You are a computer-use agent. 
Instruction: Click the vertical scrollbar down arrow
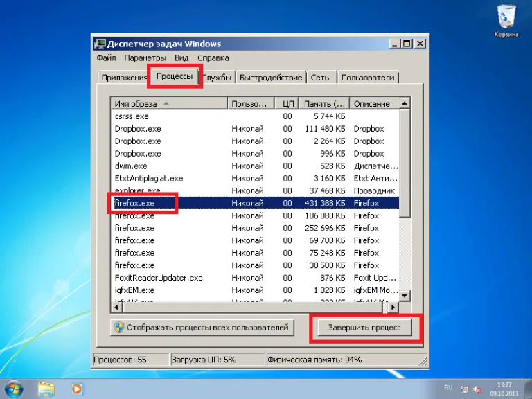pos(405,296)
